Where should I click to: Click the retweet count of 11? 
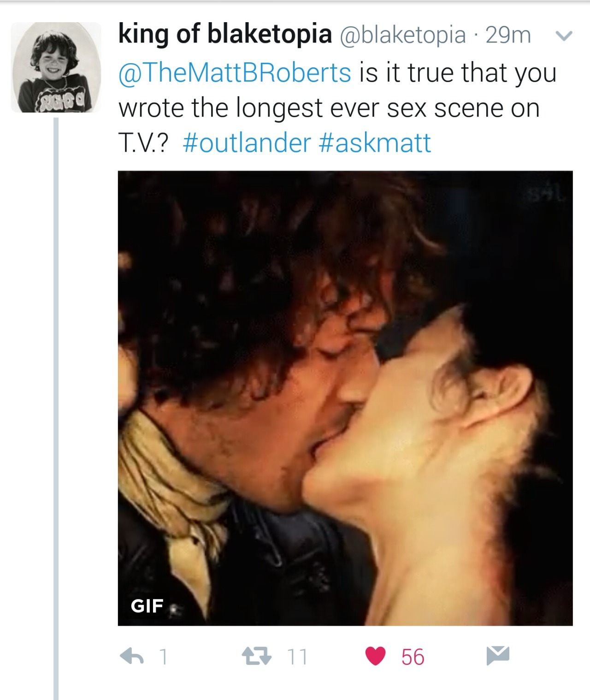pos(297,657)
